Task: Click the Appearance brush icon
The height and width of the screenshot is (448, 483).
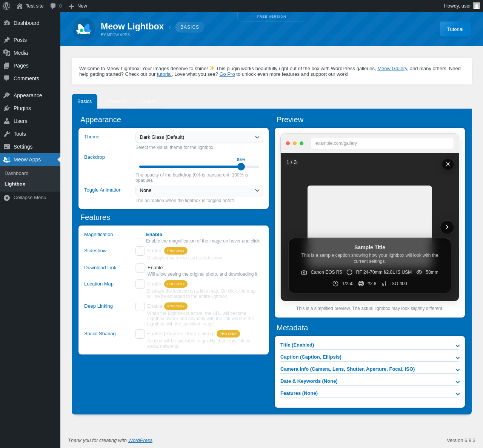Action: (7, 95)
